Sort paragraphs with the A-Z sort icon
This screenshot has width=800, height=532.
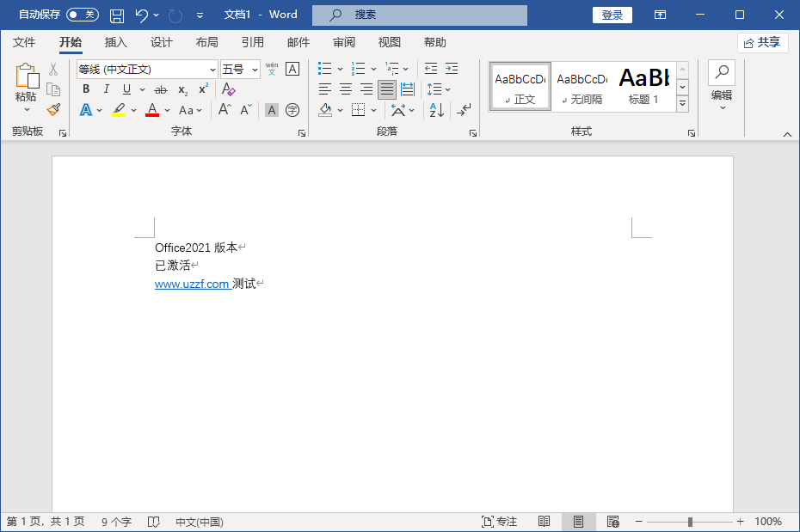437,109
